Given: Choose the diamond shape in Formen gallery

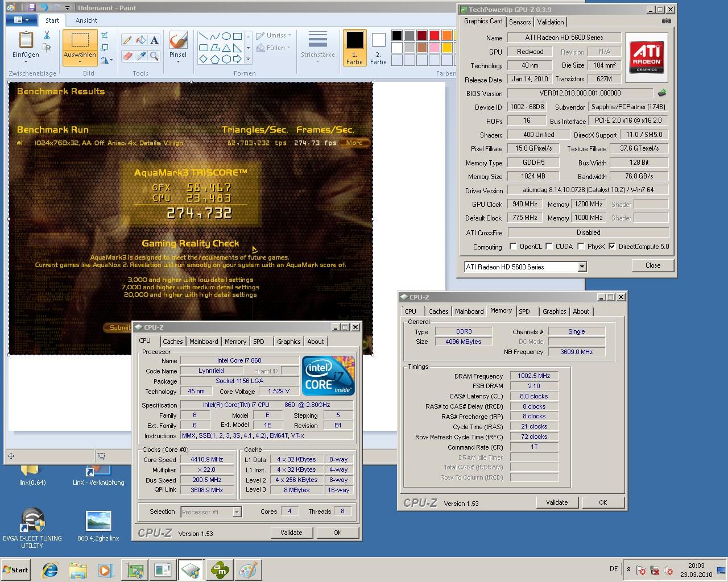Looking at the screenshot, I should pos(203,59).
